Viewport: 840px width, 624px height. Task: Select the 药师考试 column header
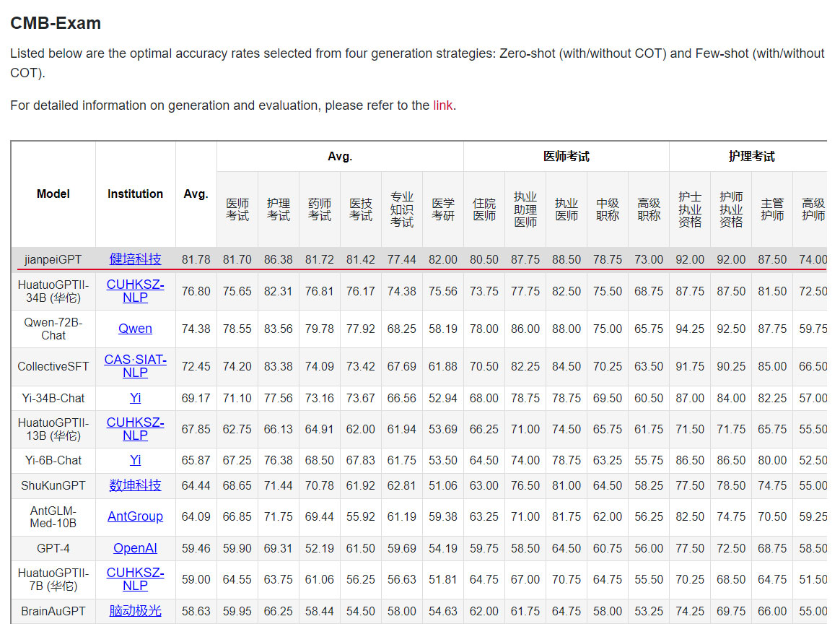click(320, 209)
